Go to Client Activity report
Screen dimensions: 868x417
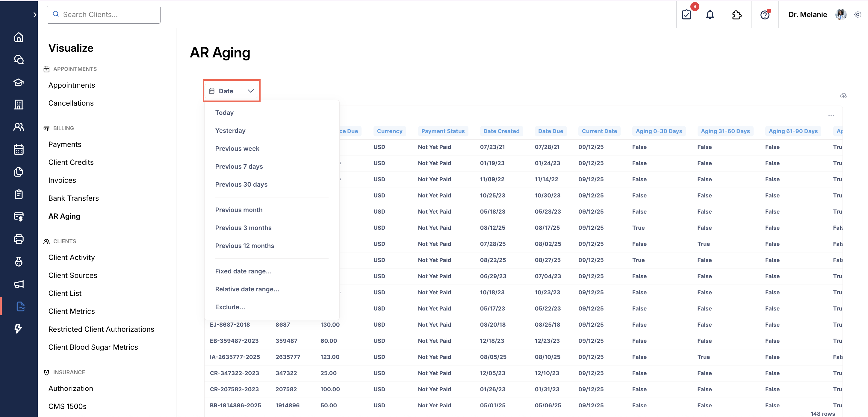click(71, 258)
